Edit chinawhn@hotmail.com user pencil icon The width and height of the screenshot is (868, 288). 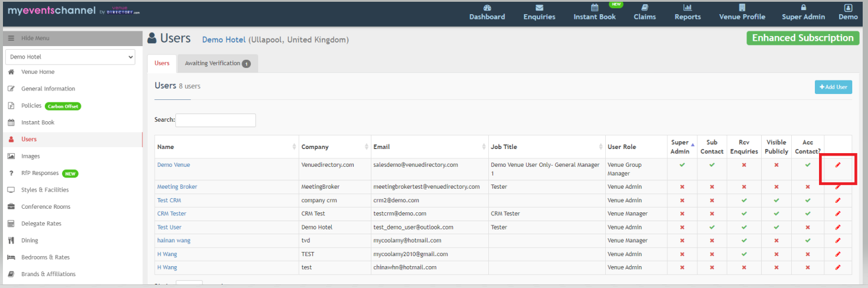click(x=838, y=267)
